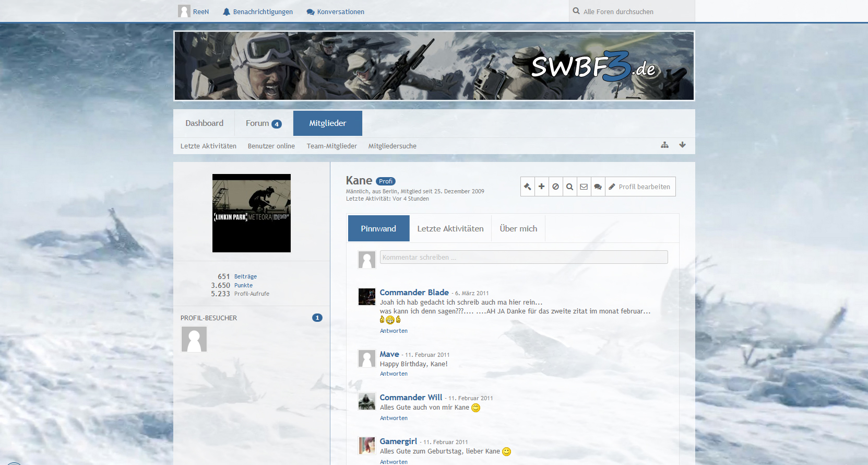Image resolution: width=868 pixels, height=465 pixels.
Task: Click Commander Will's avatar
Action: tap(367, 401)
